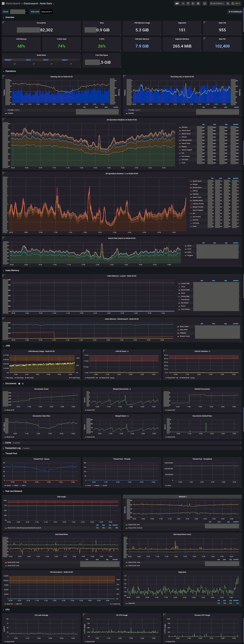Click the Segments 151 stat value
The width and height of the screenshot is (244, 644).
(x=182, y=30)
